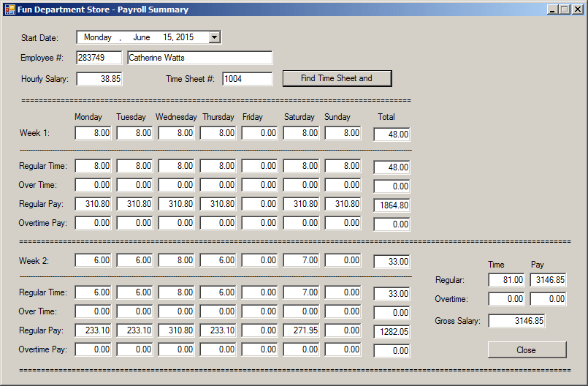This screenshot has width=588, height=386.
Task: Click the Saturday column header
Action: tap(299, 117)
